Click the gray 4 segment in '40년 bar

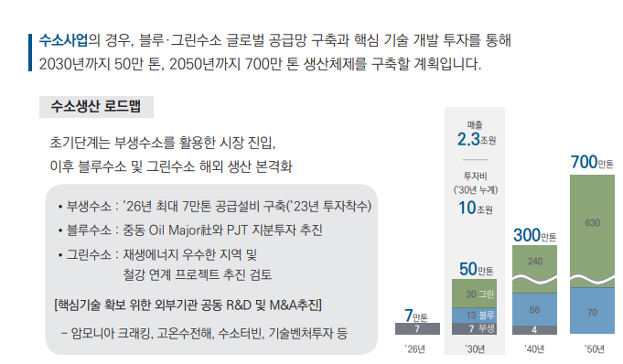pos(534,330)
